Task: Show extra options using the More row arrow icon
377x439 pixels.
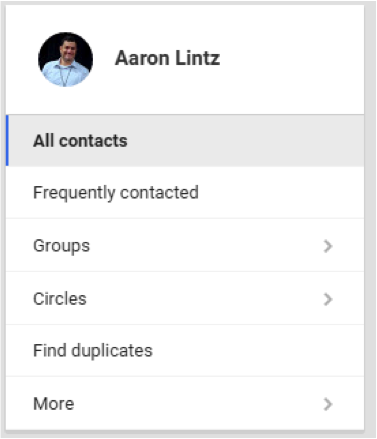Action: [x=328, y=404]
